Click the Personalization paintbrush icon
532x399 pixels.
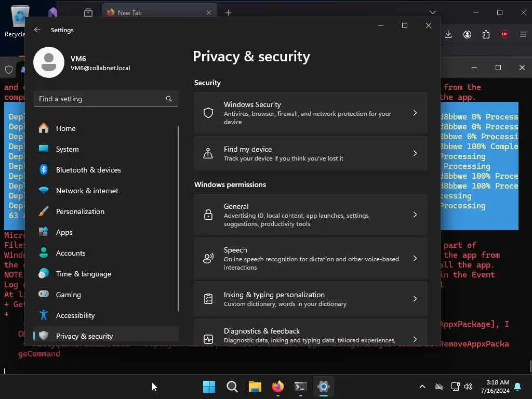click(44, 211)
